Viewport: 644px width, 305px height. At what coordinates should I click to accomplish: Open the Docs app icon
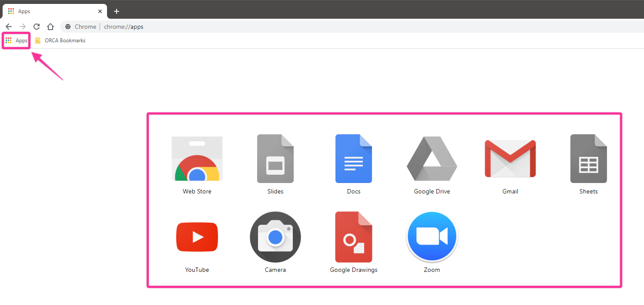click(x=354, y=159)
